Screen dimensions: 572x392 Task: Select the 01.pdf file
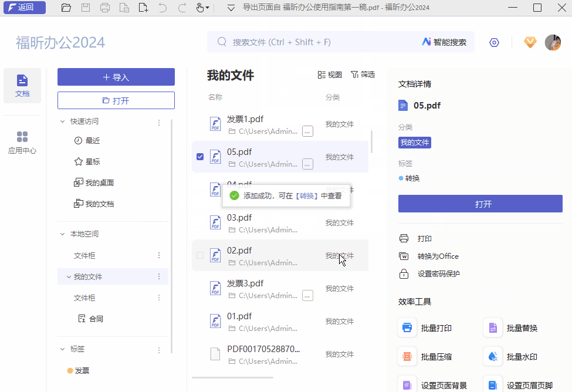coord(280,321)
